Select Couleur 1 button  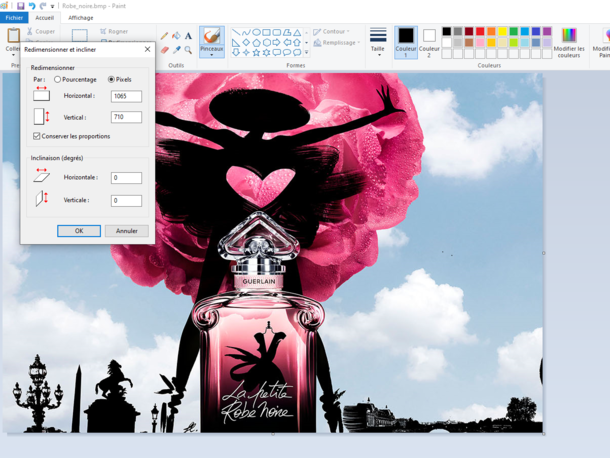(406, 42)
